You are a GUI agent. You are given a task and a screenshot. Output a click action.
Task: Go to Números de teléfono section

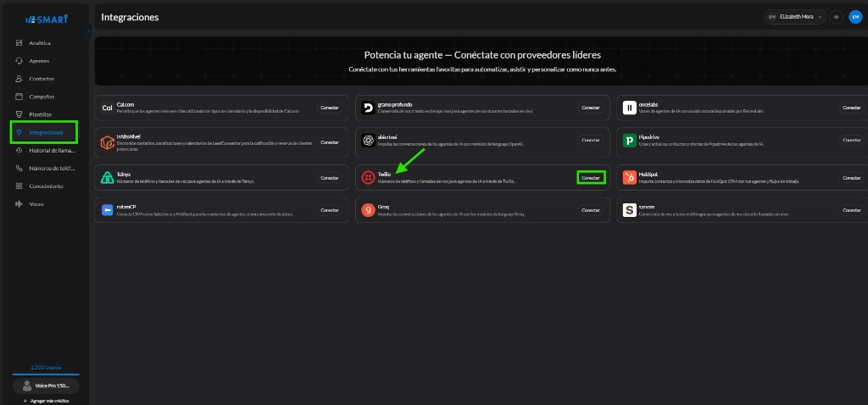(44, 169)
